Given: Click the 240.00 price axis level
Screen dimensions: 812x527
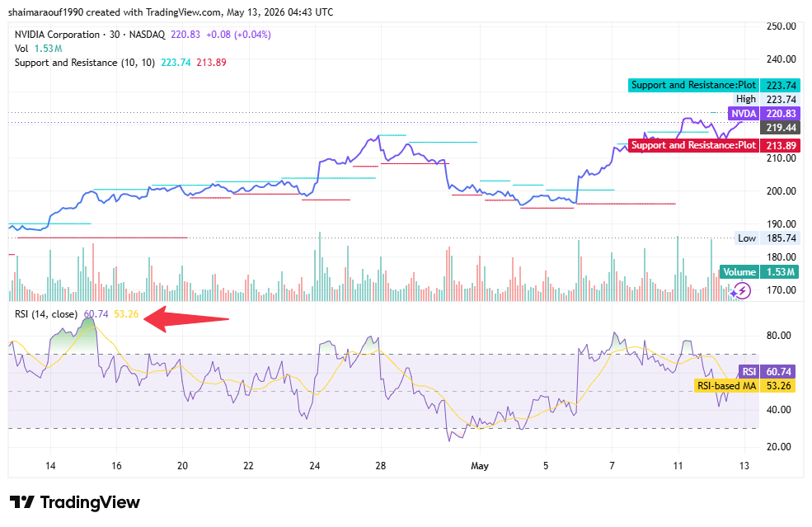Looking at the screenshot, I should 781,59.
